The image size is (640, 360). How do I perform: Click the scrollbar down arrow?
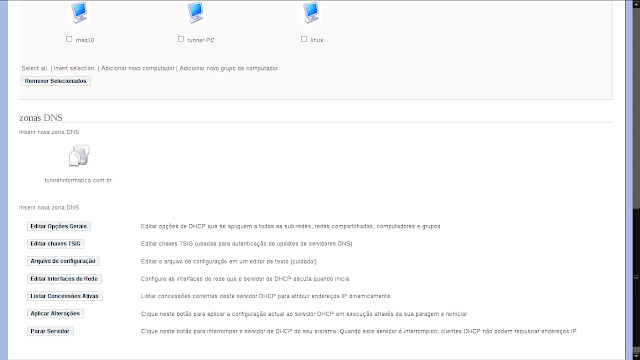[x=636, y=356]
